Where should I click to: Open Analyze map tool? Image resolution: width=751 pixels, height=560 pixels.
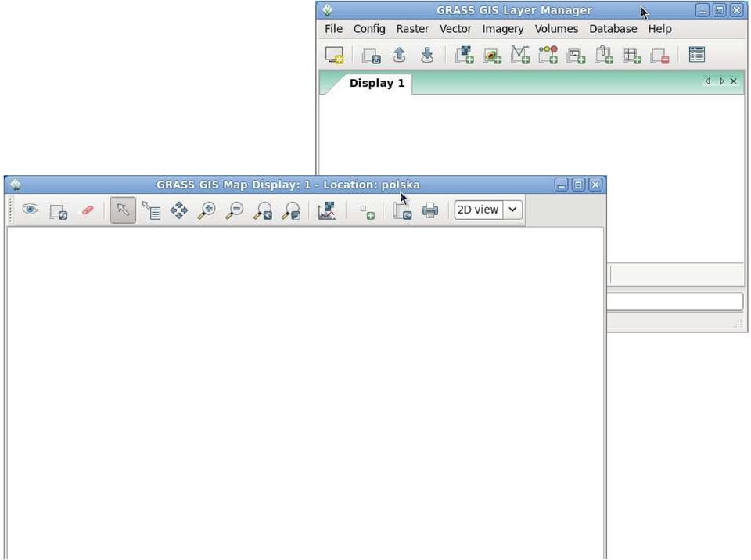tap(327, 210)
